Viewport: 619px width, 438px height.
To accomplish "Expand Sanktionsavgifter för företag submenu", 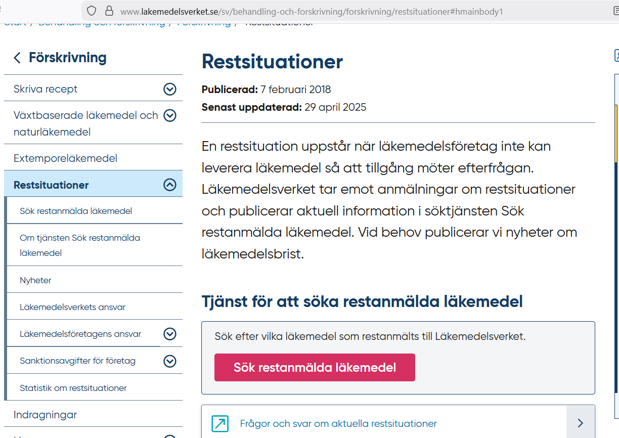I will [170, 361].
